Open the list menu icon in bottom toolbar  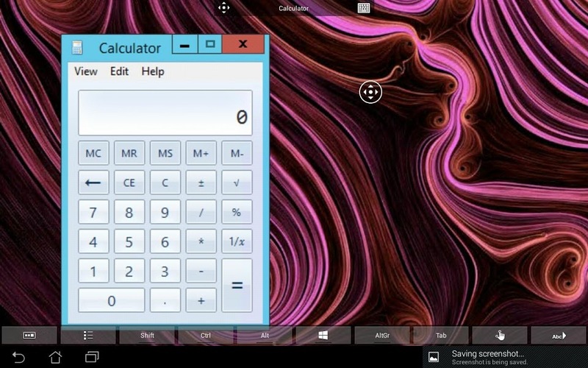pyautogui.click(x=88, y=336)
